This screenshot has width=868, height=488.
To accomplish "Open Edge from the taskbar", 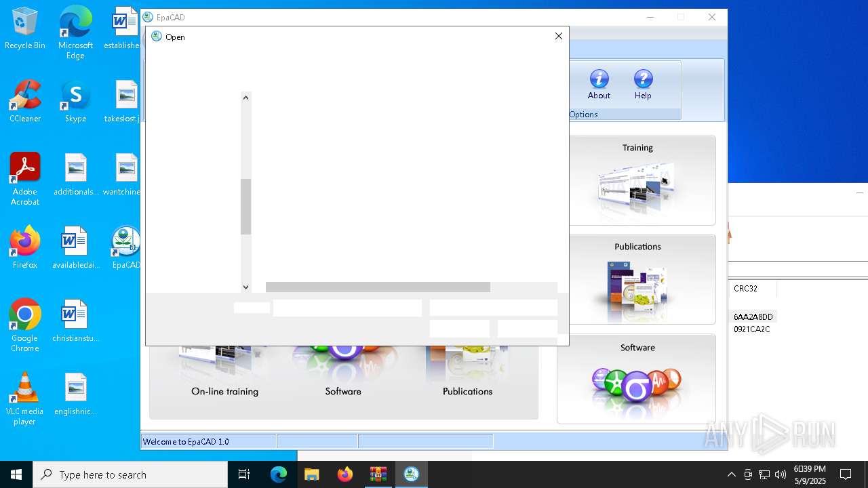I will (279, 474).
